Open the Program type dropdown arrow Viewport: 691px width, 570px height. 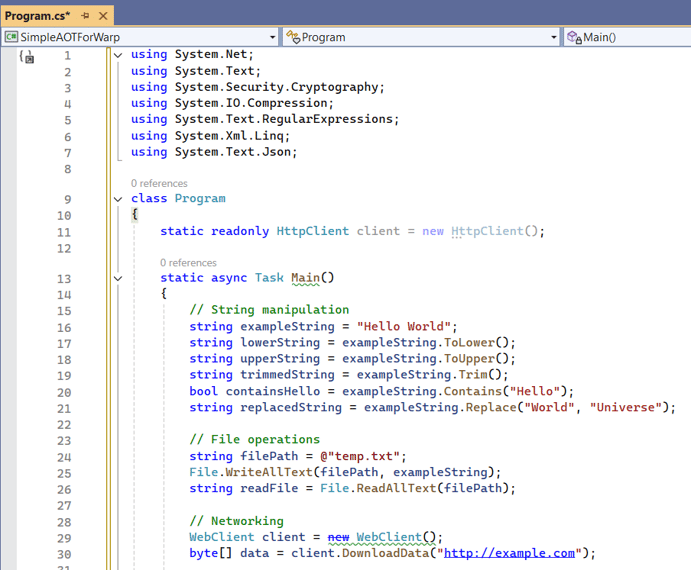[x=554, y=38]
